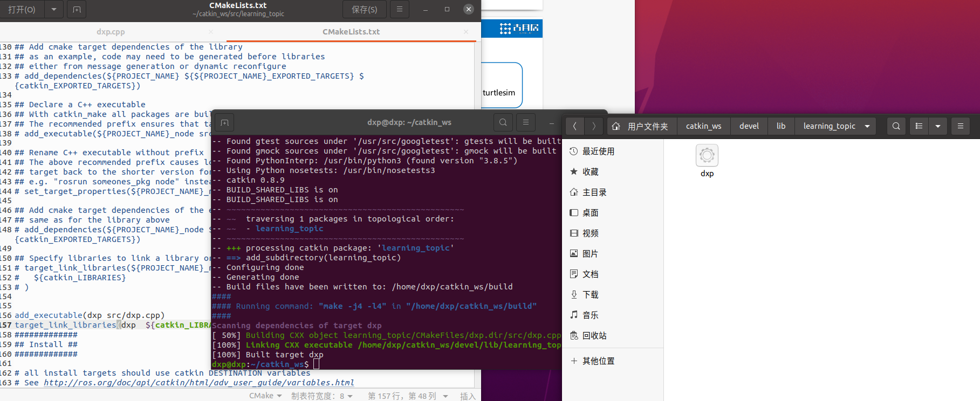This screenshot has width=980, height=401.
Task: Open 最近使用 in the sidebar
Action: coord(613,151)
